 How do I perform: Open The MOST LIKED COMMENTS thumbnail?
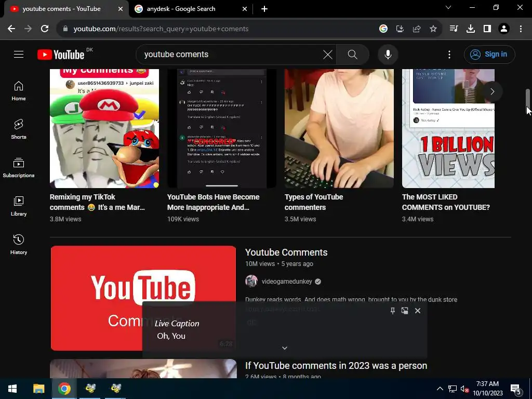pyautogui.click(x=448, y=128)
